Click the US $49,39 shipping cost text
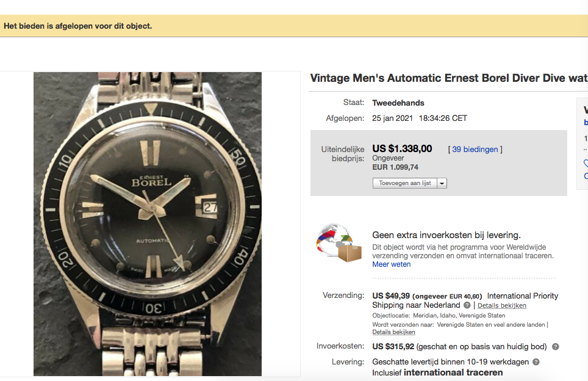 point(391,296)
